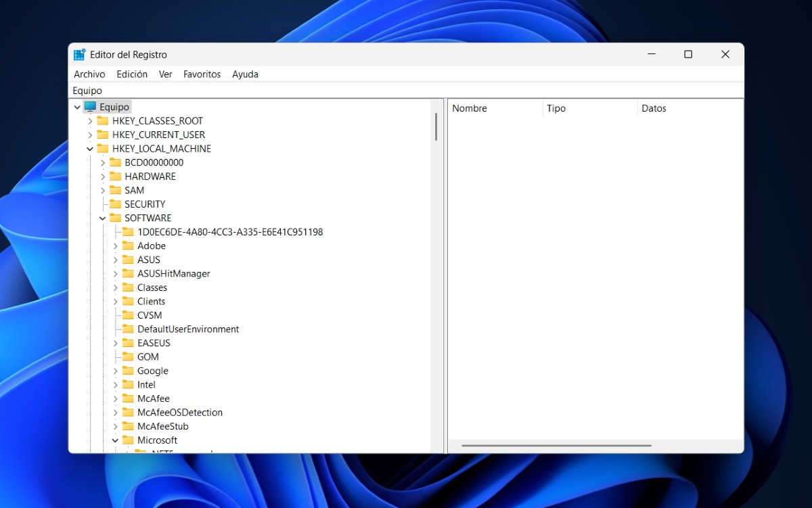Select the Clients key label

[152, 302]
